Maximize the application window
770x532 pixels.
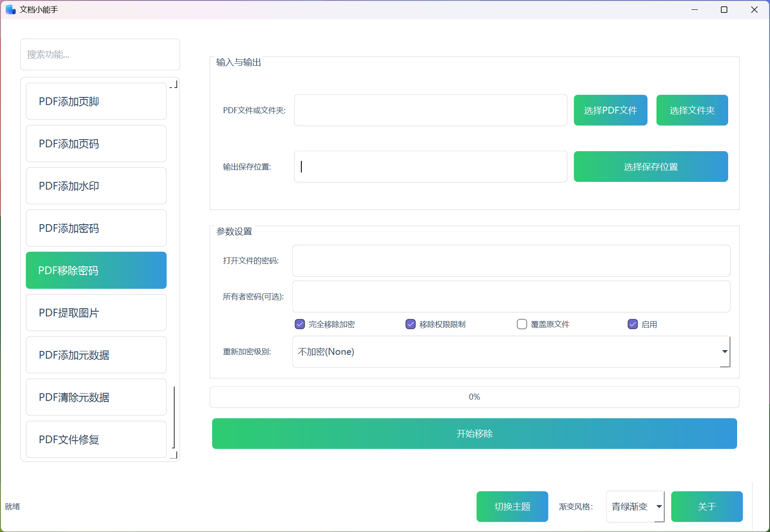[724, 9]
